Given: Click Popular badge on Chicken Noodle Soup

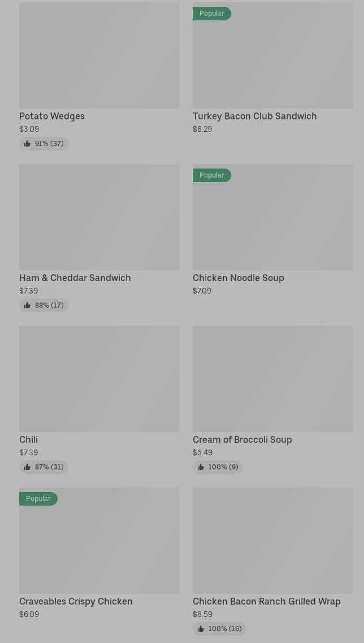Looking at the screenshot, I should [x=211, y=175].
